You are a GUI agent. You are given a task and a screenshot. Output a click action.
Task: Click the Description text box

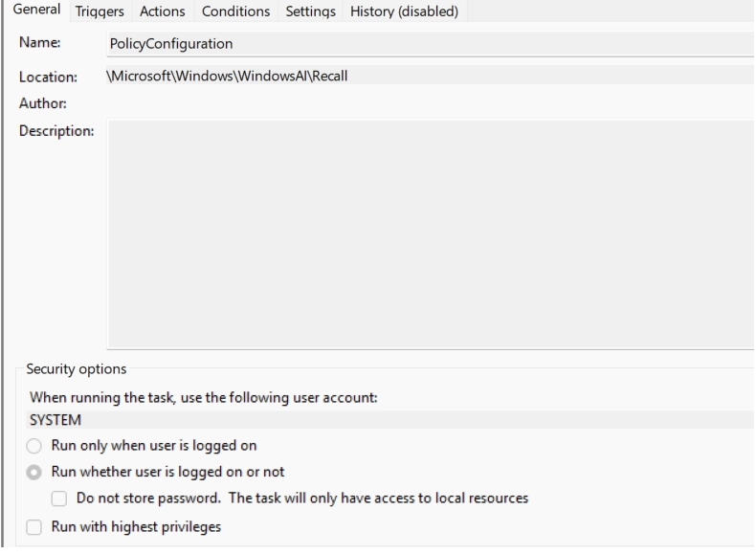429,233
